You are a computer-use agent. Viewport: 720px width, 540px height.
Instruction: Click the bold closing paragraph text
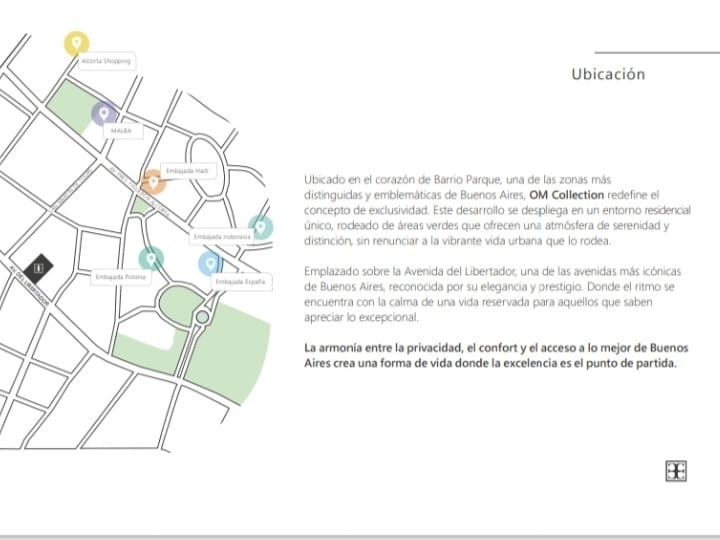pos(496,355)
